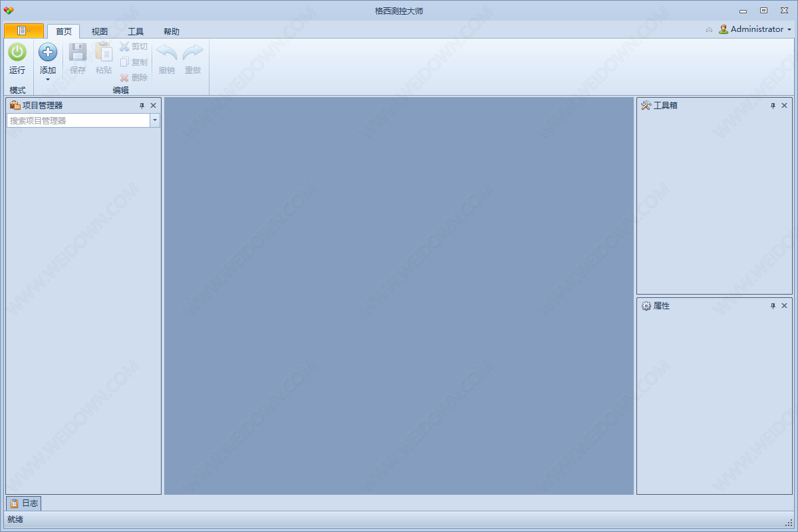Pin the 项目管理器 panel
Viewport: 798px width, 532px height.
(x=142, y=106)
